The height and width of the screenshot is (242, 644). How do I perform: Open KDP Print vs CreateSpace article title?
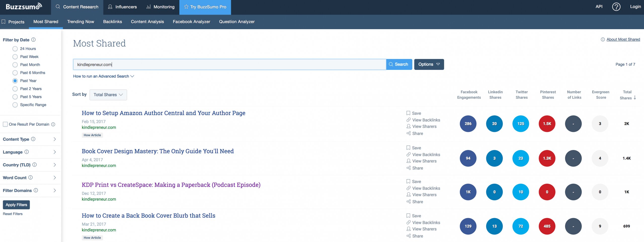coord(171,185)
